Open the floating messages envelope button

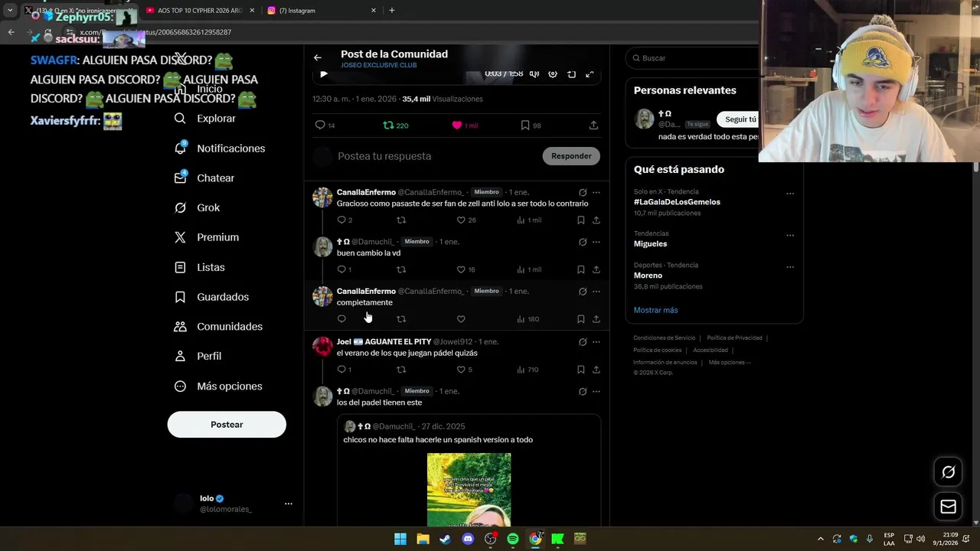pos(948,507)
